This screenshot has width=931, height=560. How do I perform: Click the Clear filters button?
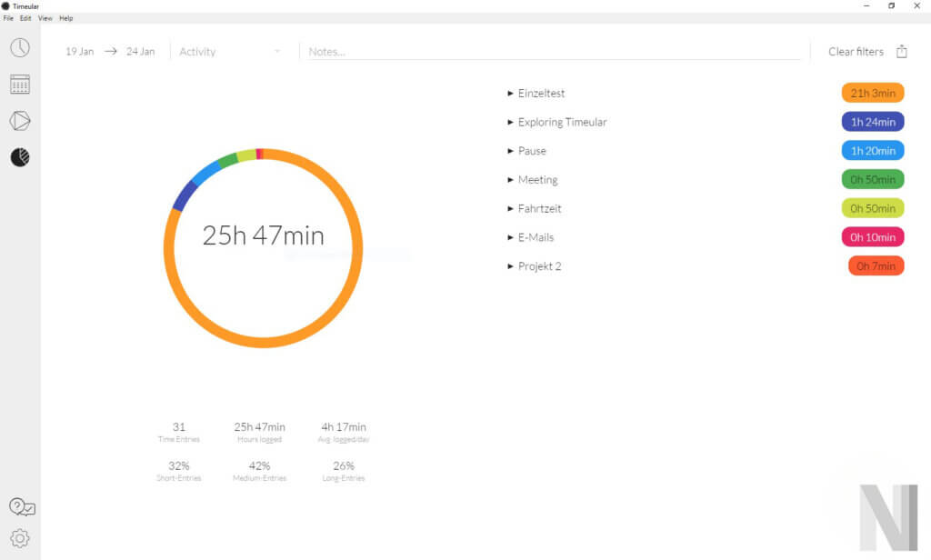pyautogui.click(x=856, y=52)
